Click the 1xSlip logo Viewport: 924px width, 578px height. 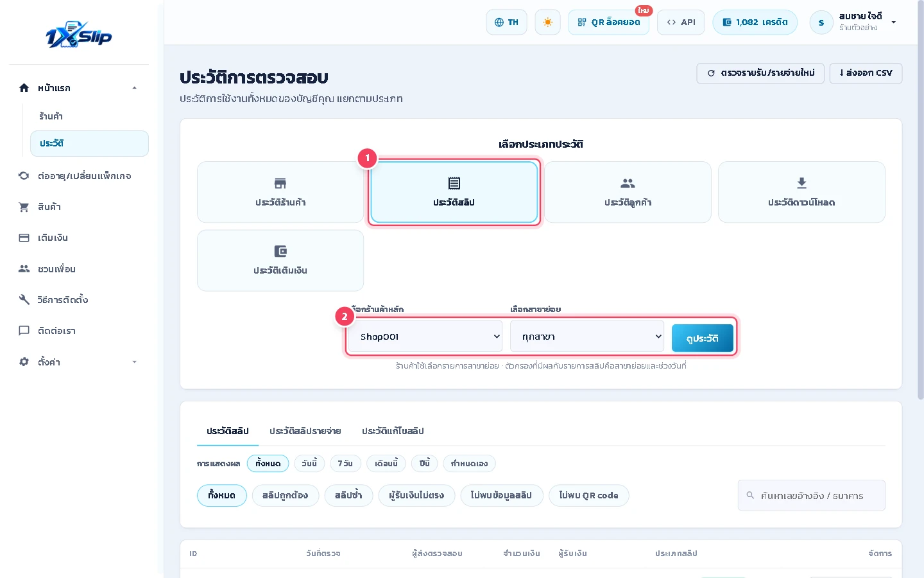click(x=78, y=35)
